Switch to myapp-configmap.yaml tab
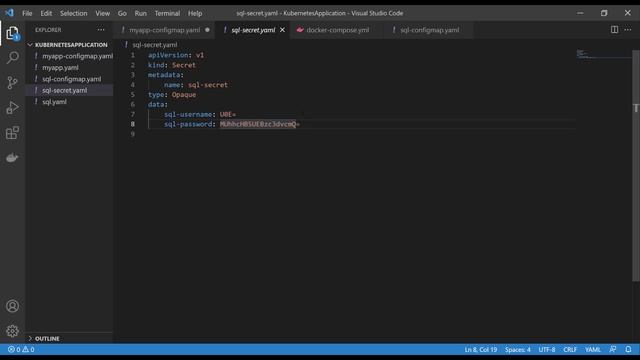Screen dimensions: 640x360 point(164,30)
